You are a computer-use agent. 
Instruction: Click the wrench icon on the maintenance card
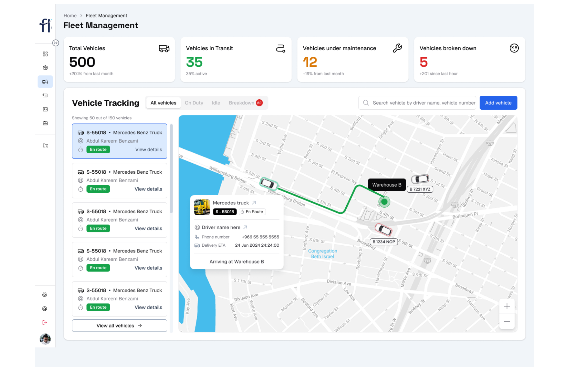click(397, 48)
